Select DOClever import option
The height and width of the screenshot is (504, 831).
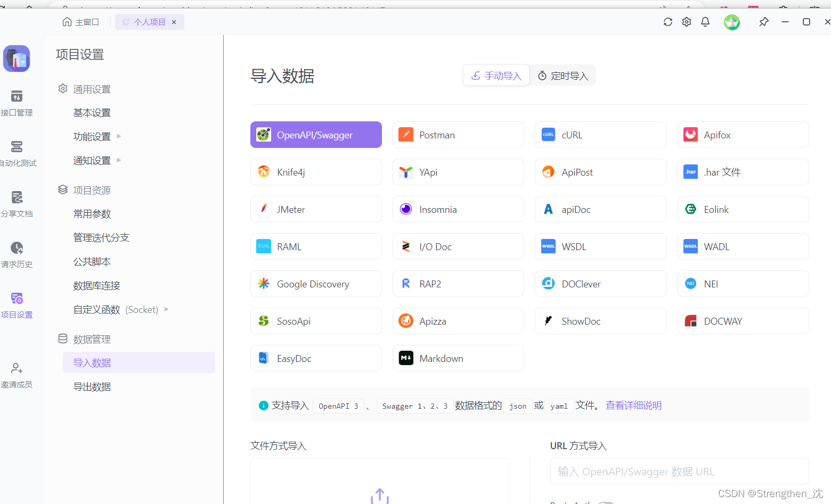tap(600, 284)
